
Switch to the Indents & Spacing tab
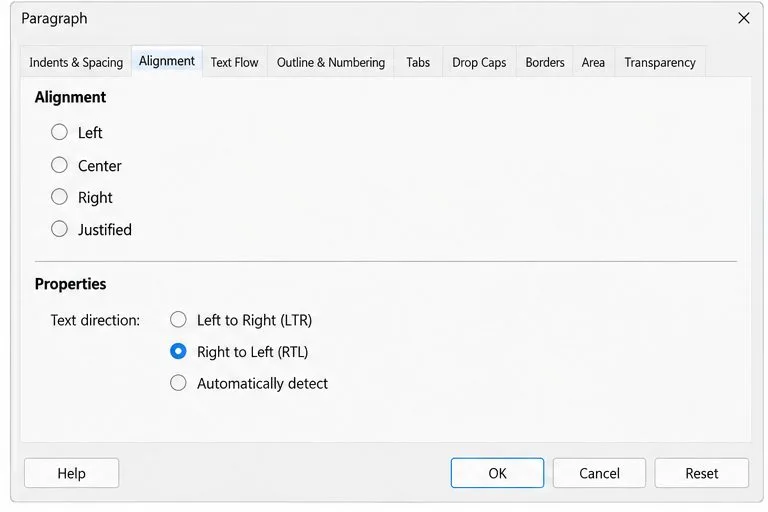(x=76, y=62)
